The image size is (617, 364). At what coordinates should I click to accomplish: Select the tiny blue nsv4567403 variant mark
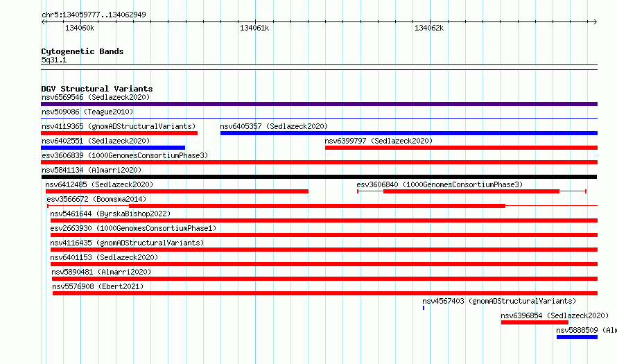(424, 308)
